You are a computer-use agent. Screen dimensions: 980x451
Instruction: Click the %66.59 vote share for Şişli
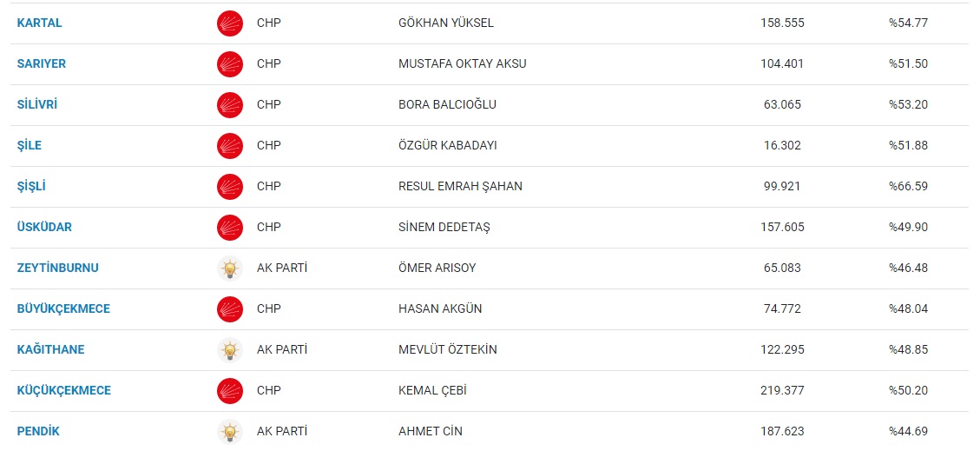pos(909,187)
